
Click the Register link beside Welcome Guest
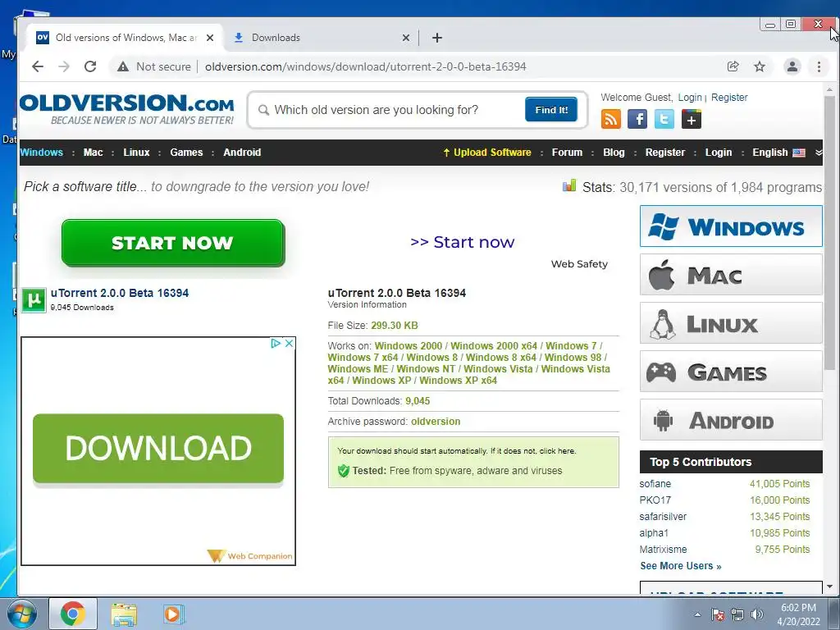click(729, 98)
